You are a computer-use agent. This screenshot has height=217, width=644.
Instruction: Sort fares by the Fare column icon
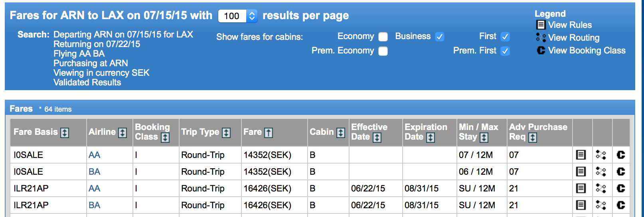pos(269,132)
